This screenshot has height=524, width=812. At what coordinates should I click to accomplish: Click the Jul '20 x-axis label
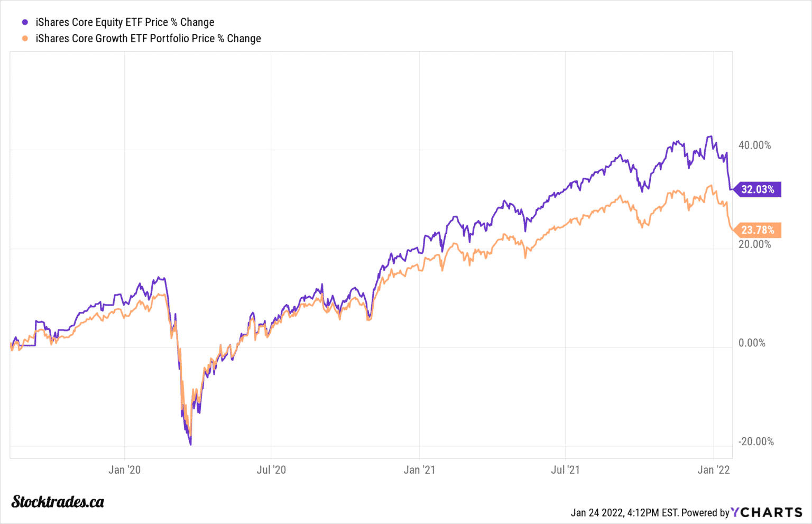point(271,470)
